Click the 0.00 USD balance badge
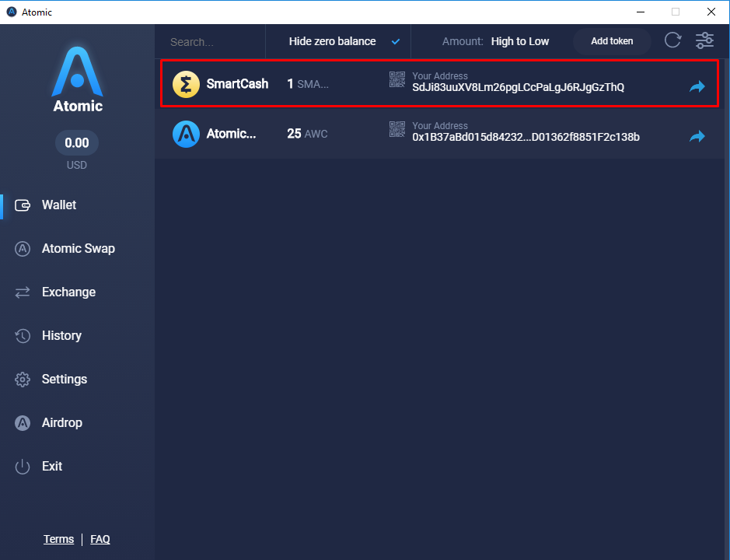 (77, 142)
